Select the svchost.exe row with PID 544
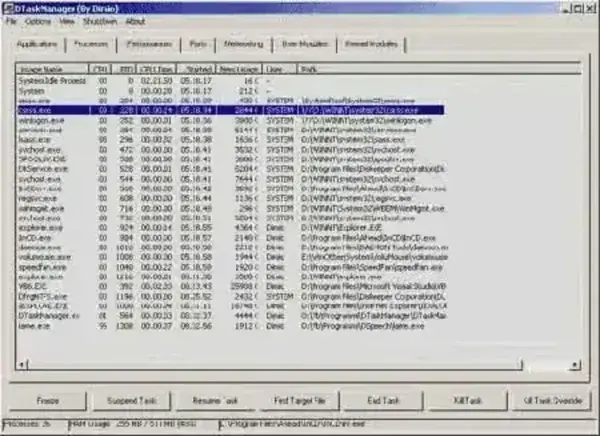Image resolution: width=600 pixels, height=436 pixels. pyautogui.click(x=232, y=179)
